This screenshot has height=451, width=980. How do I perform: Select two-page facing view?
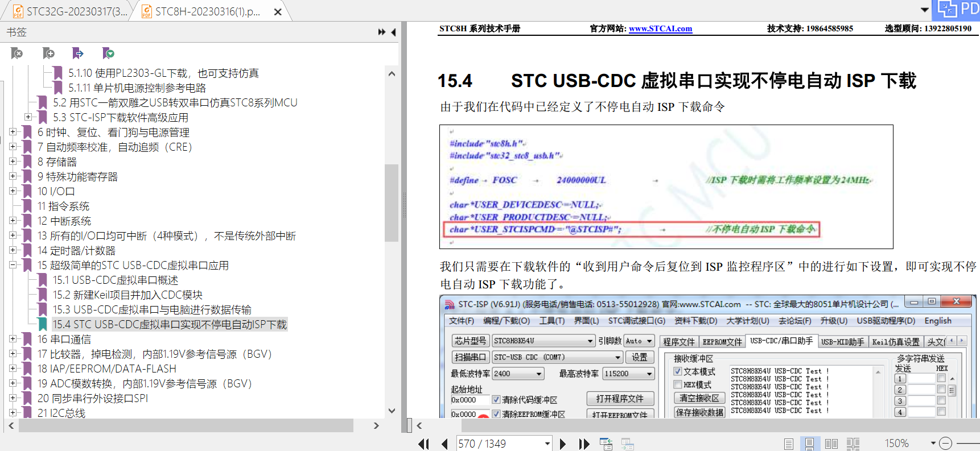[x=831, y=444]
